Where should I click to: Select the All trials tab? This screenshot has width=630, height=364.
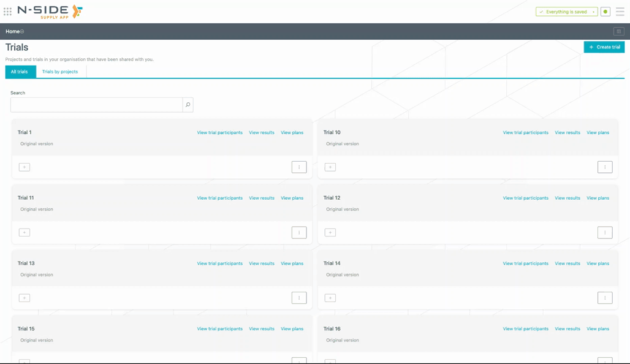pos(19,72)
